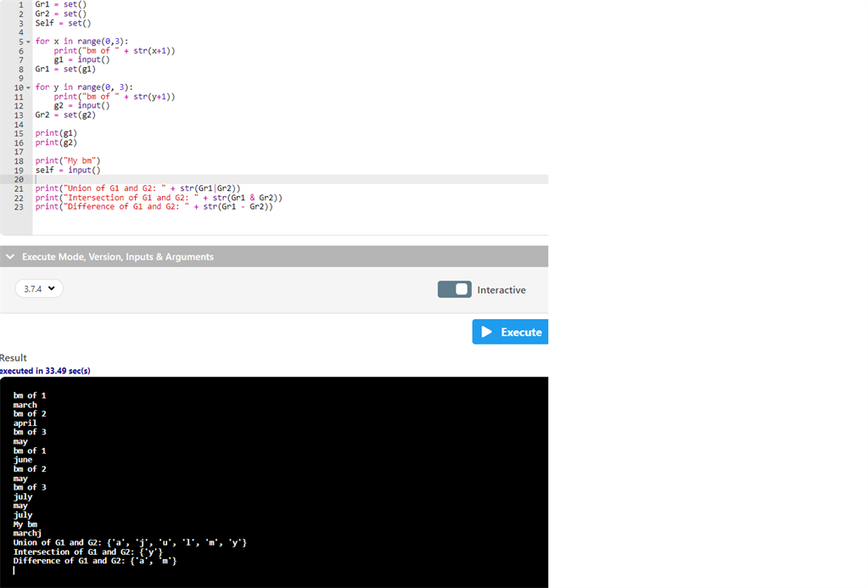
Task: Click the code line printing 'Union of G1 and G2'
Action: pyautogui.click(x=137, y=188)
